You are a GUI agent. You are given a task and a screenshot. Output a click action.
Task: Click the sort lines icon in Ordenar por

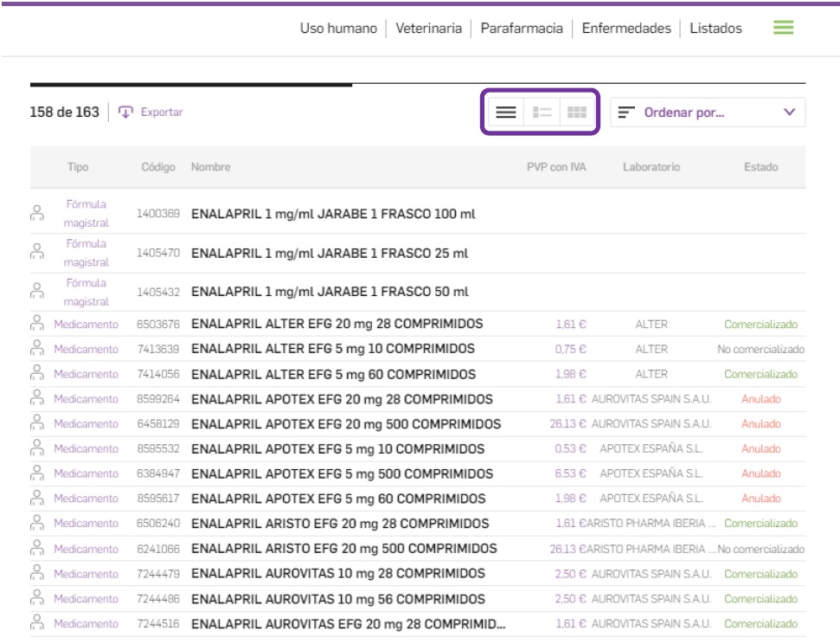[627, 113]
